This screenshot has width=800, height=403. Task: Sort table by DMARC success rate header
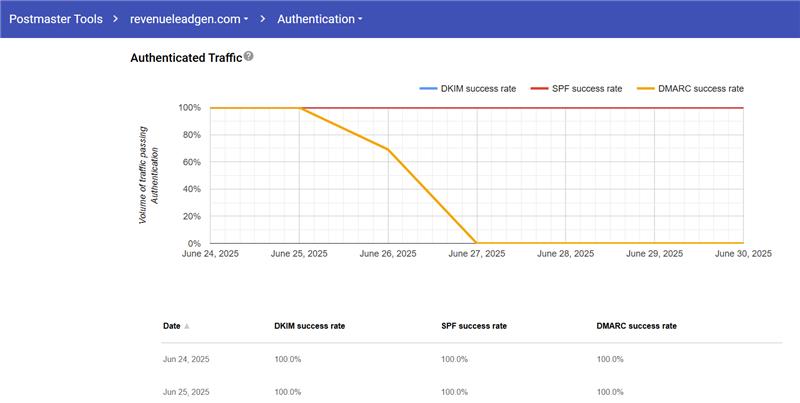click(x=636, y=326)
